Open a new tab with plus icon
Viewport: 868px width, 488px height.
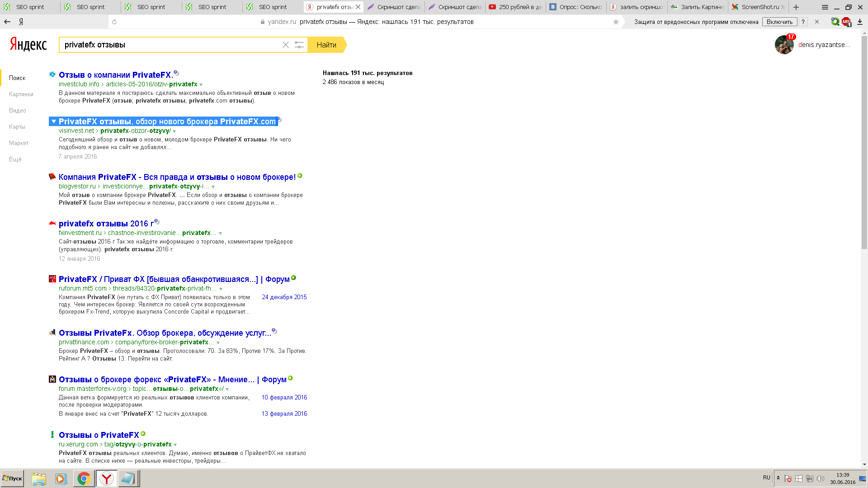click(x=796, y=7)
